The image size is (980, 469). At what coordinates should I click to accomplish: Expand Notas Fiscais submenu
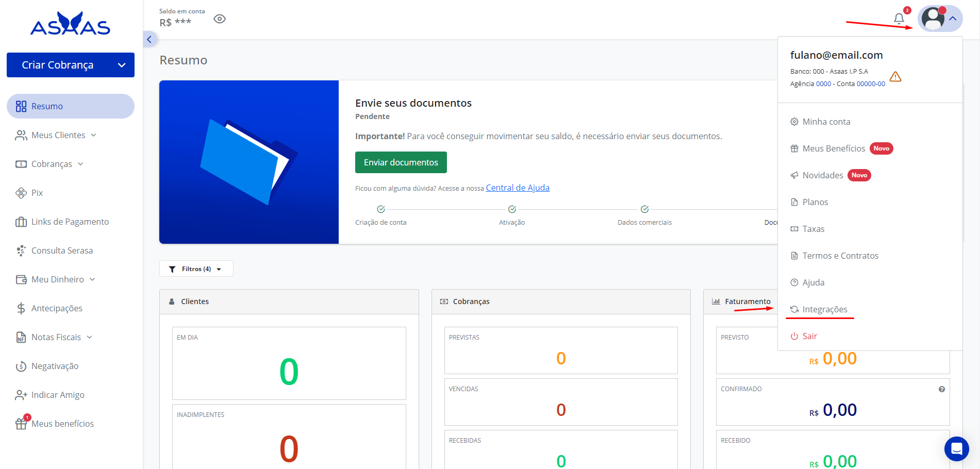(56, 337)
